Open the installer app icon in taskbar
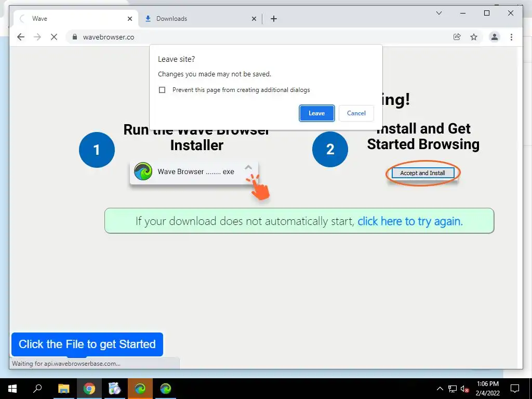 coord(115,389)
